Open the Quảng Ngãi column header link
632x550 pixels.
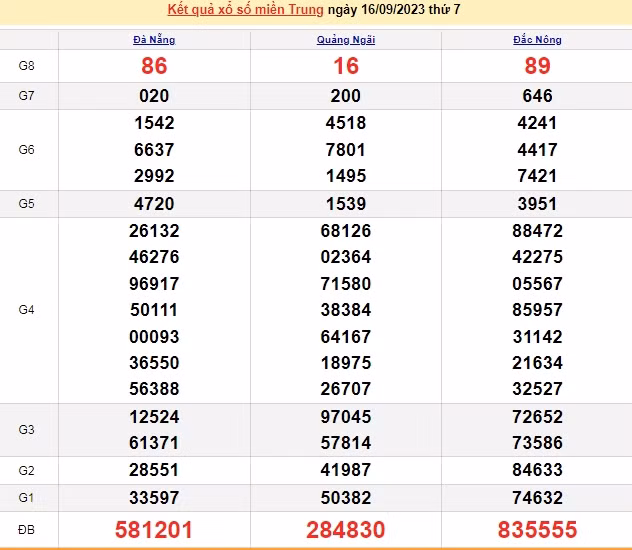pyautogui.click(x=346, y=40)
